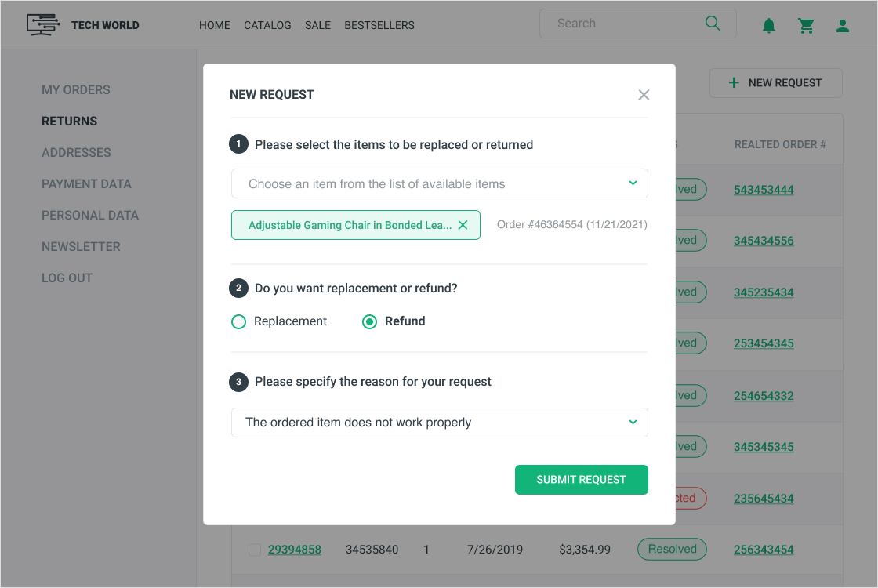Open related order link 543453444
The image size is (878, 588).
pos(764,190)
